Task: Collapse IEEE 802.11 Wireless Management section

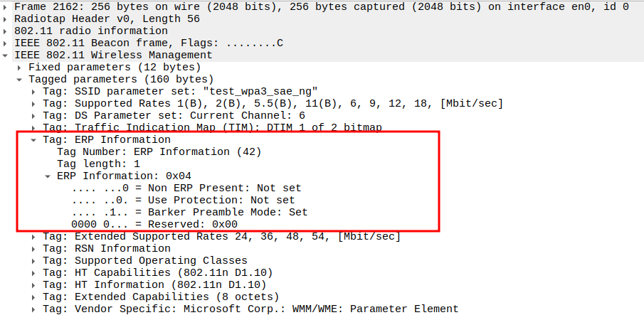Action: coord(6,55)
